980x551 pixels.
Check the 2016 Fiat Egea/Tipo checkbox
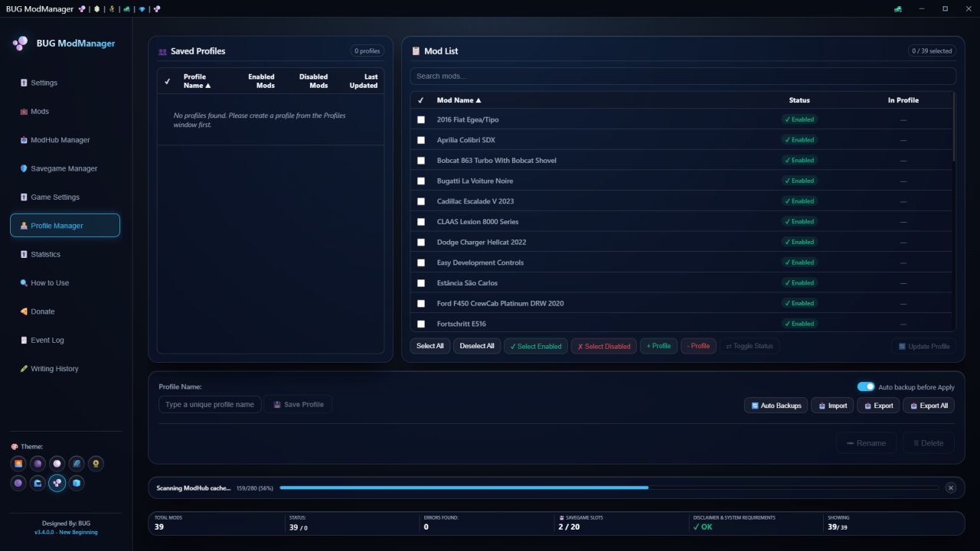point(420,119)
